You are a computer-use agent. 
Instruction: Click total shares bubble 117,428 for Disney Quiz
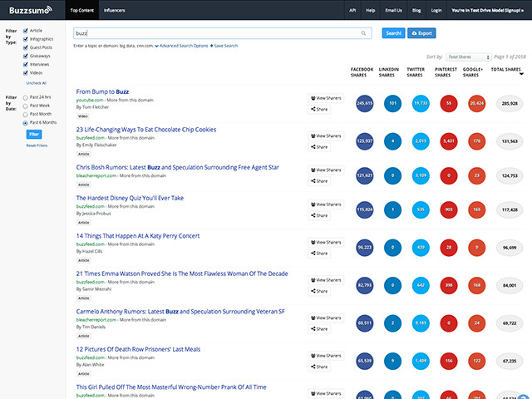point(510,209)
